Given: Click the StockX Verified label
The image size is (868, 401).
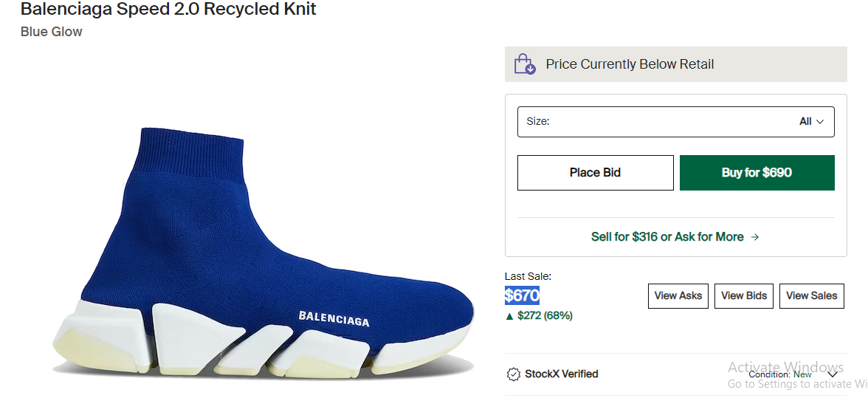Looking at the screenshot, I should click(561, 374).
